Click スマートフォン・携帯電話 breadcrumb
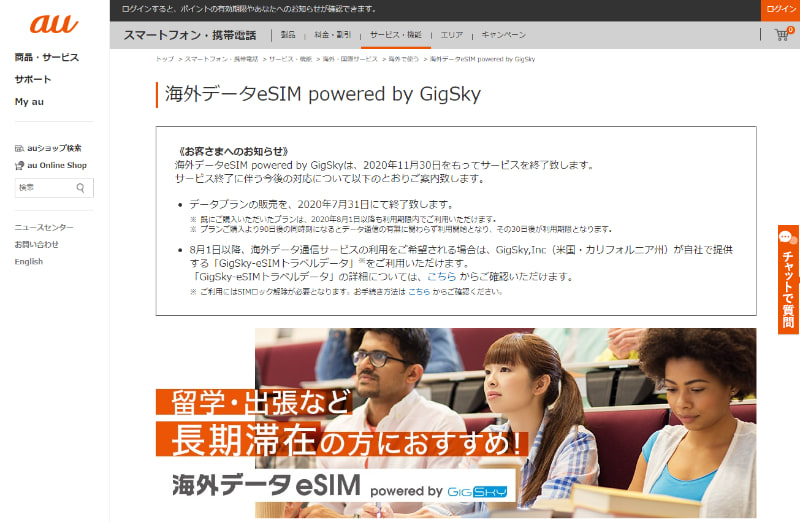This screenshot has height=522, width=800. [221, 59]
